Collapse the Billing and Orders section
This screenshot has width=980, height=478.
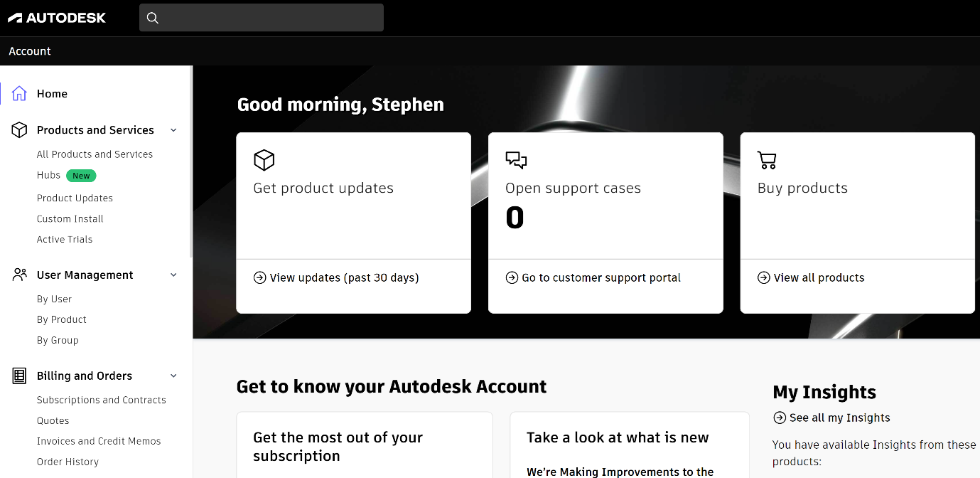[173, 376]
